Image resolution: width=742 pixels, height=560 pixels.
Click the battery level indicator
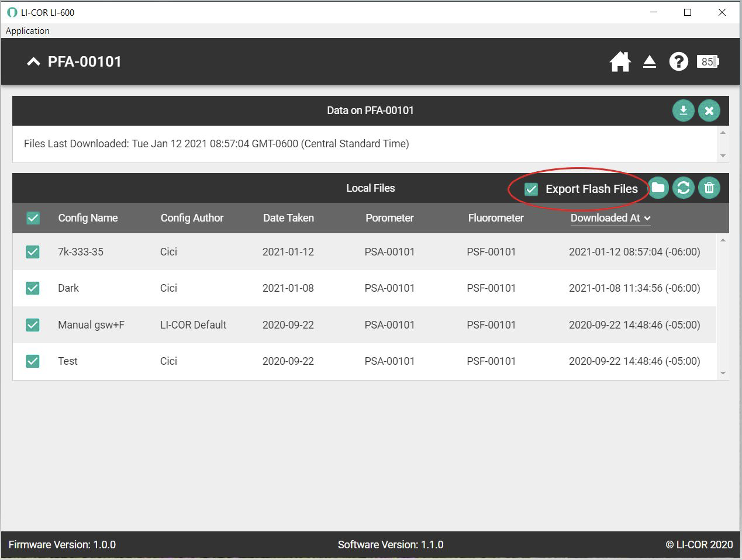point(708,61)
